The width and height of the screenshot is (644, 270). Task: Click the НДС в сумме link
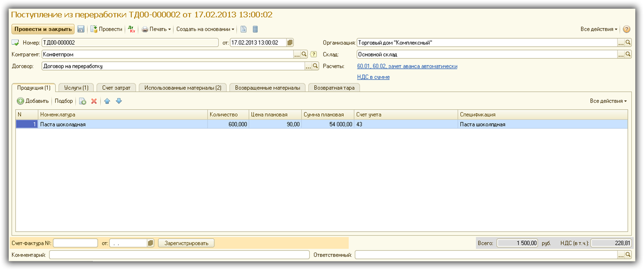click(x=373, y=77)
